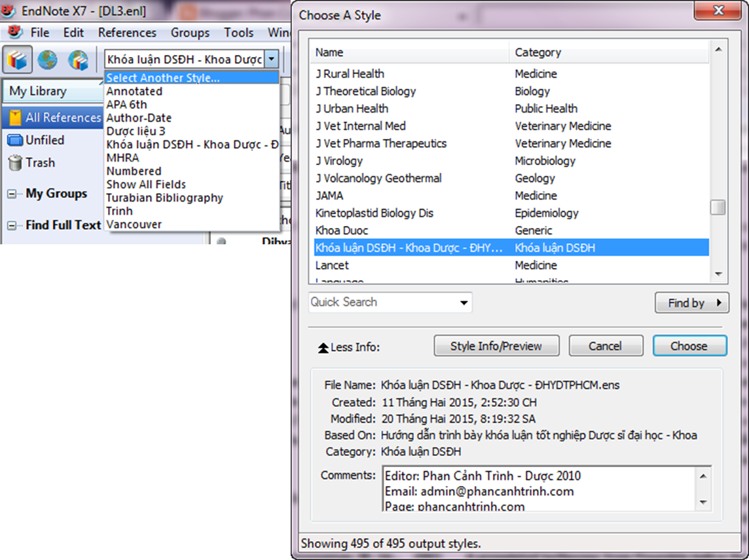Click the My Library panel header
Image resolution: width=749 pixels, height=560 pixels.
click(54, 91)
